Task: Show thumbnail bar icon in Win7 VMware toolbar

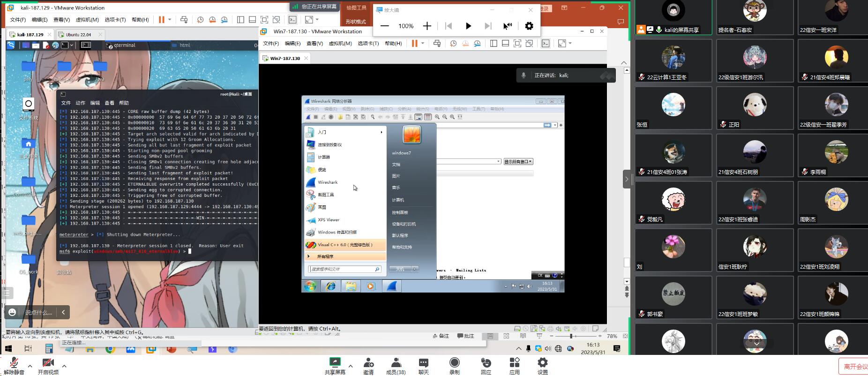Action: (x=505, y=43)
